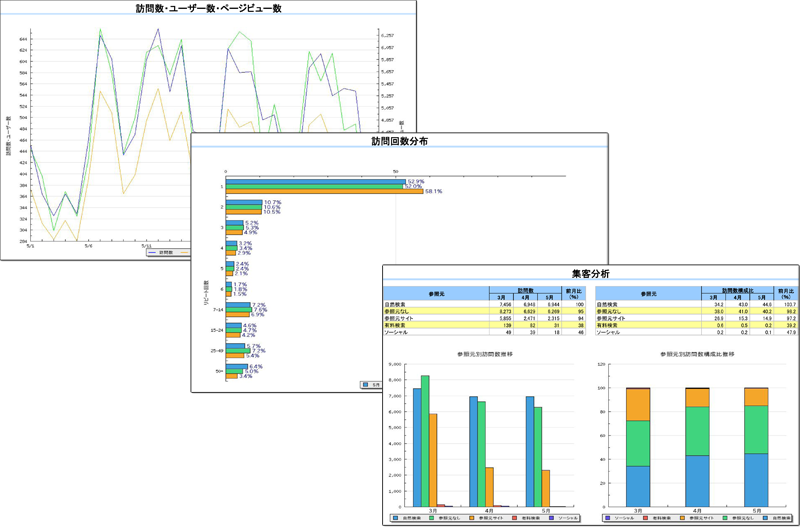Click the 5月 stacked bar in the composition chart
Viewport: 800px width, 527px height.
756,447
